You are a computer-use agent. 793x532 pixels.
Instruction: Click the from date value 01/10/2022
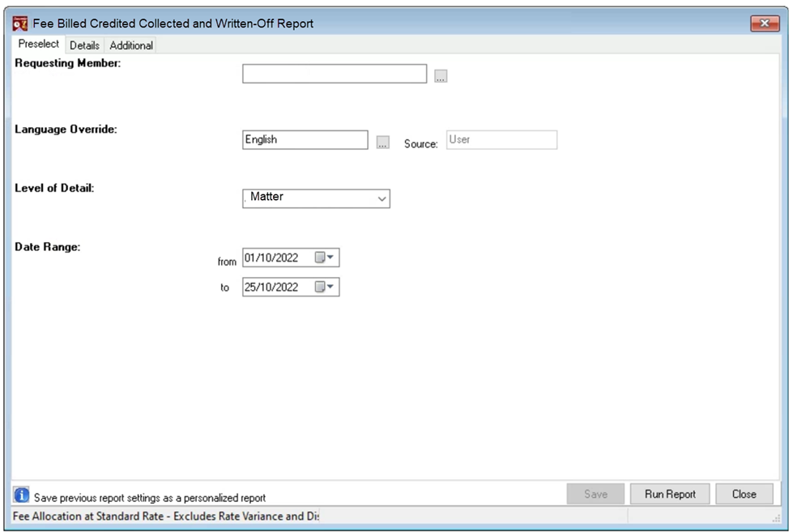tap(271, 258)
